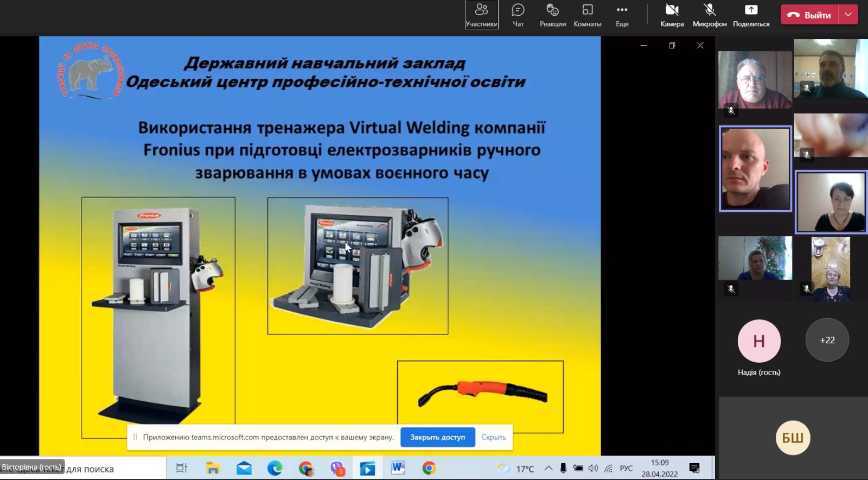The image size is (868, 480).
Task: Open the meeting Чат panel
Action: [518, 15]
